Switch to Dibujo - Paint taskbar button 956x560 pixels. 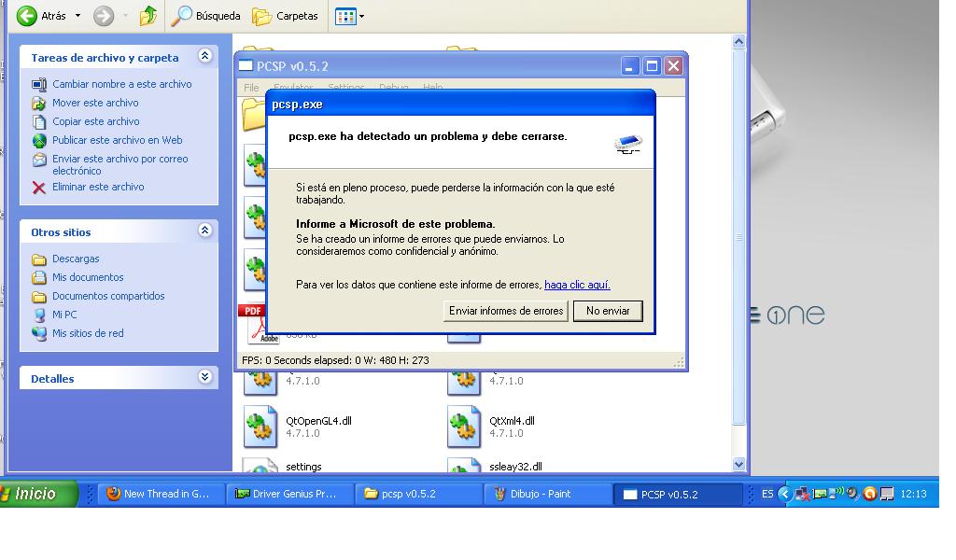click(548, 494)
